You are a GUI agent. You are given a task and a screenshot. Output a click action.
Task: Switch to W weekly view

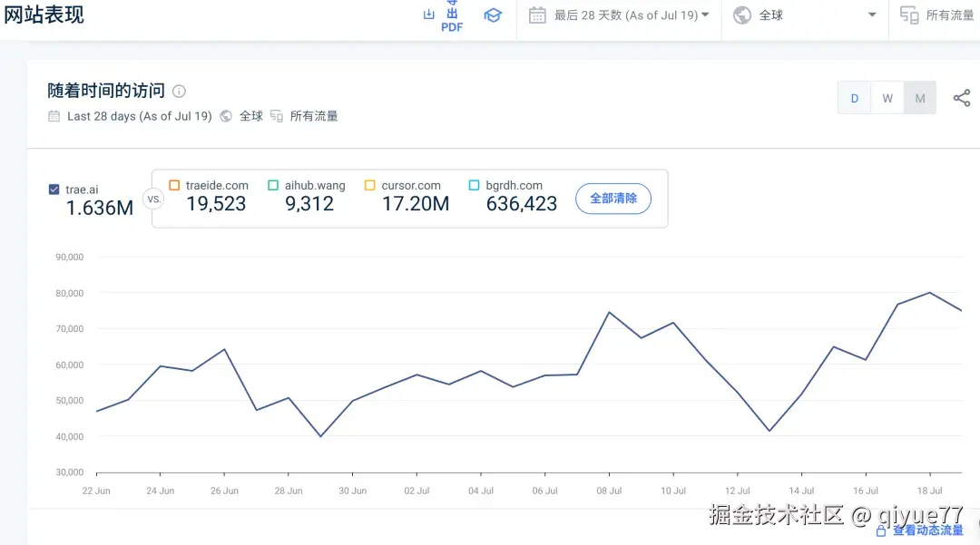click(887, 97)
